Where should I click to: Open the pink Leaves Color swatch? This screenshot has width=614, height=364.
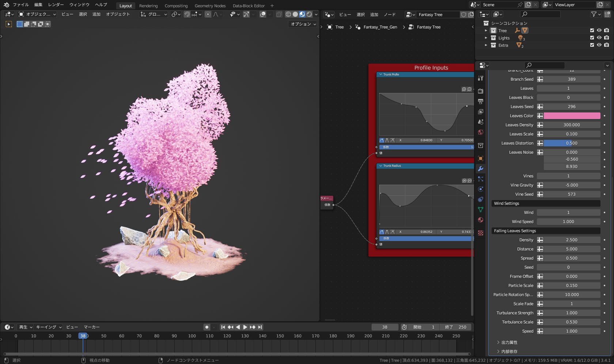[572, 116]
